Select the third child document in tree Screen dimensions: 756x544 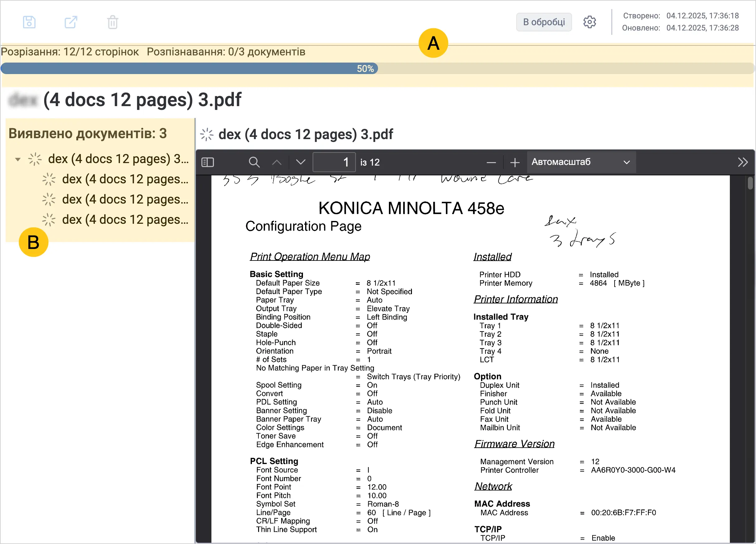125,219
